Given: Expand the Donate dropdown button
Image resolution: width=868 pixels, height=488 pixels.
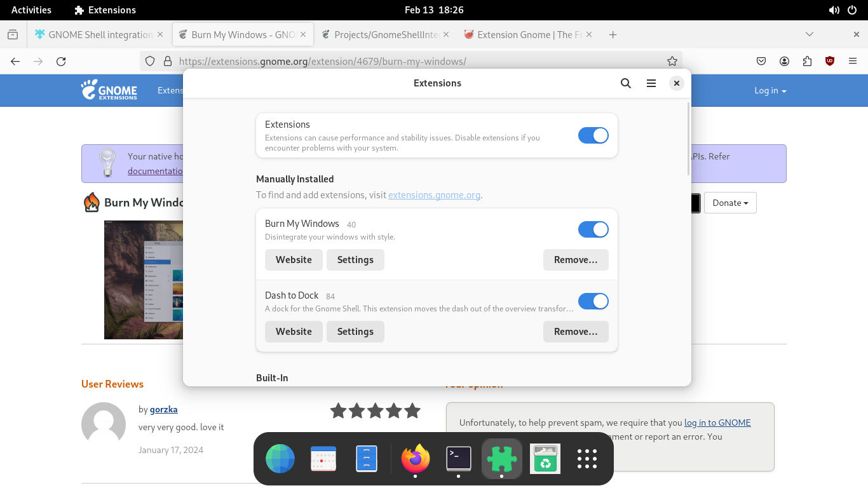Looking at the screenshot, I should pos(729,203).
